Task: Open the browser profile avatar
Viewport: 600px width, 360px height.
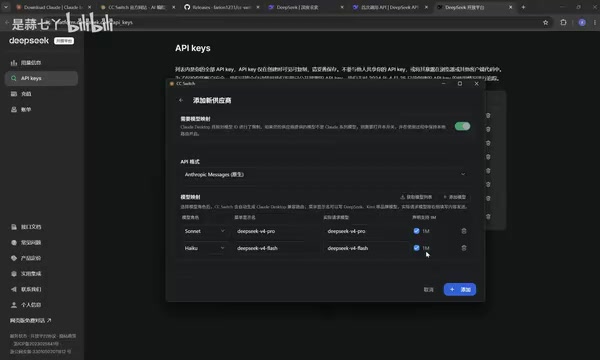Action: click(x=582, y=23)
